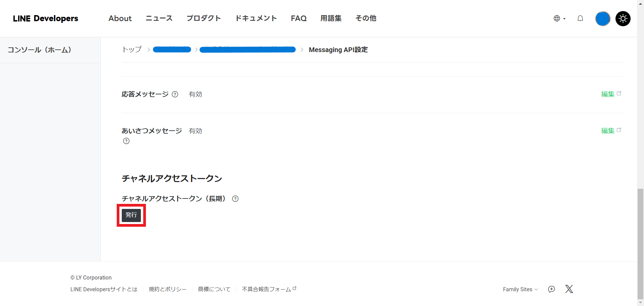Open the X (Twitter) icon in footer

[569, 289]
